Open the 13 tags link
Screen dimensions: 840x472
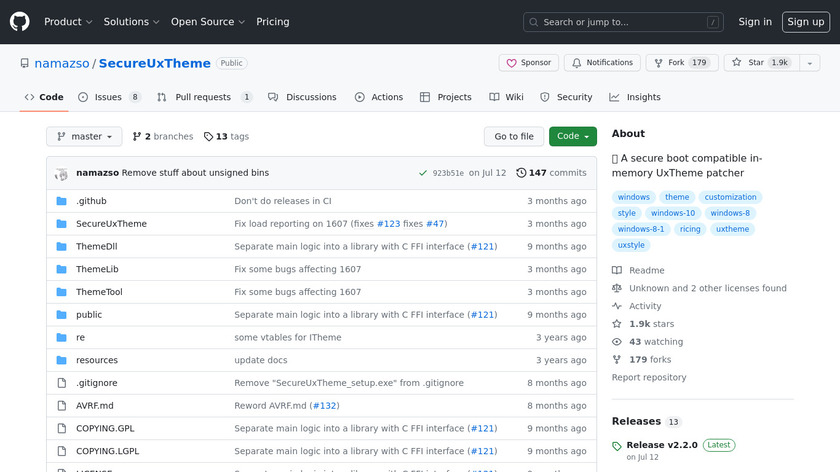point(226,136)
